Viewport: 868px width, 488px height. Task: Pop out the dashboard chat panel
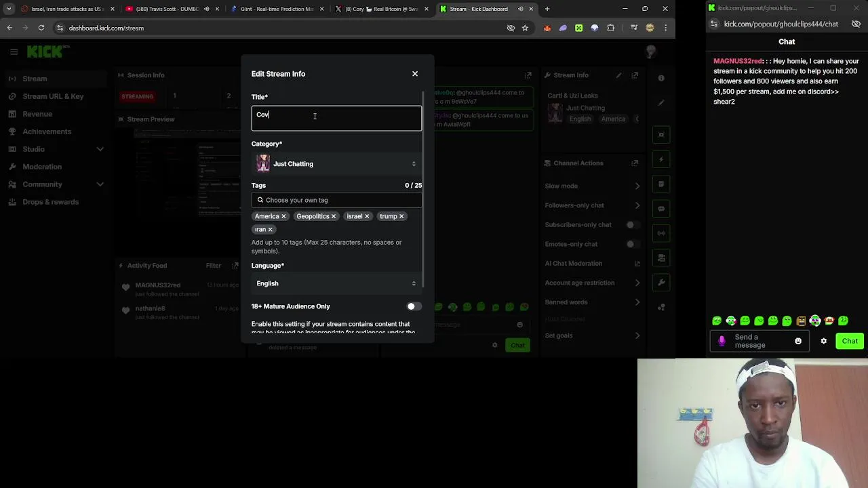click(528, 75)
